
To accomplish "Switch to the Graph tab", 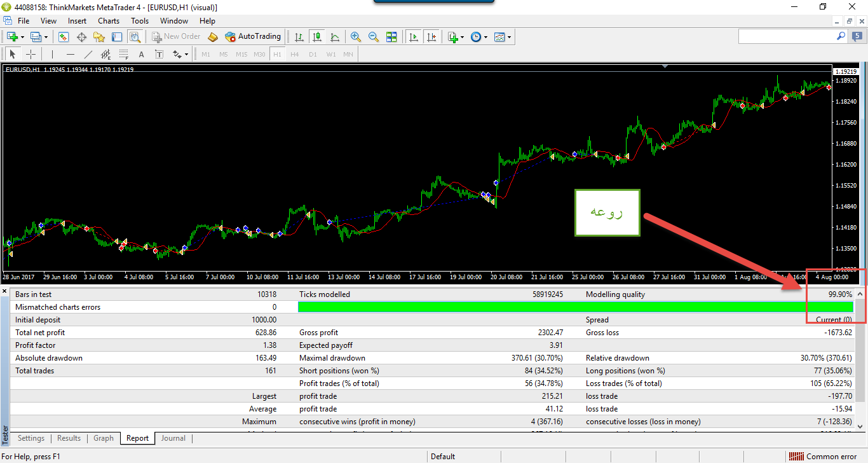I will 103,438.
